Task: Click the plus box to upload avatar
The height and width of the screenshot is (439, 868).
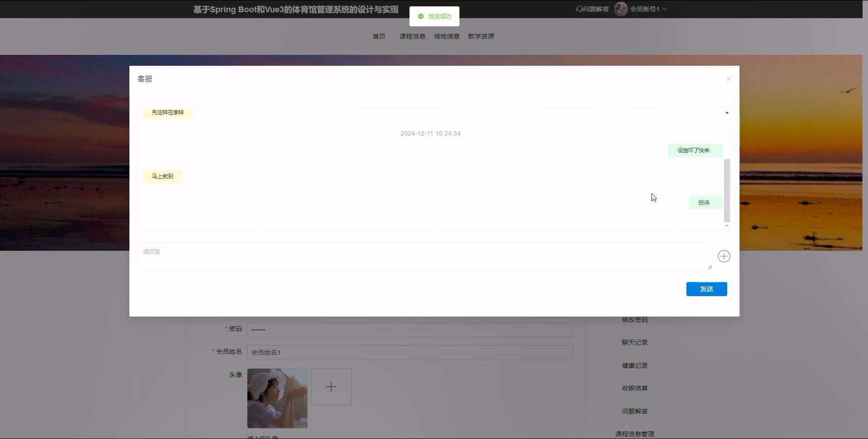Action: click(x=331, y=387)
